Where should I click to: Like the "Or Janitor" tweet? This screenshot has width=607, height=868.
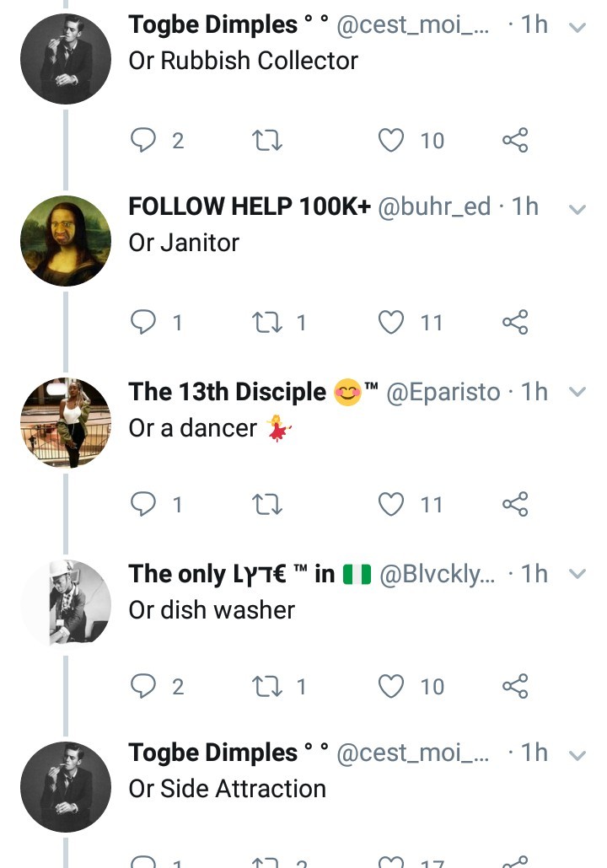tap(391, 322)
